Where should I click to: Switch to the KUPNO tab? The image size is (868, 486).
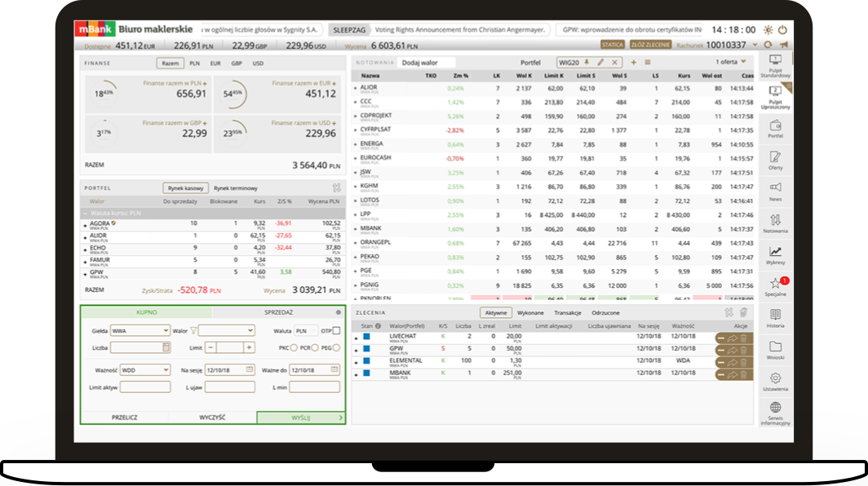coord(147,312)
